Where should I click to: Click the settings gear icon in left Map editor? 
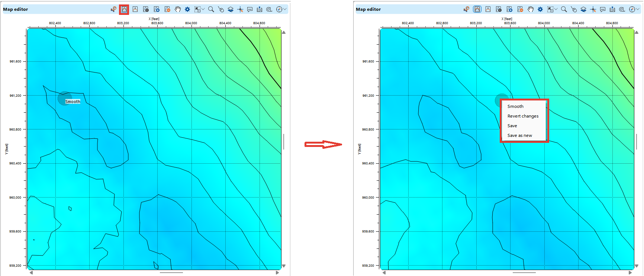click(187, 9)
